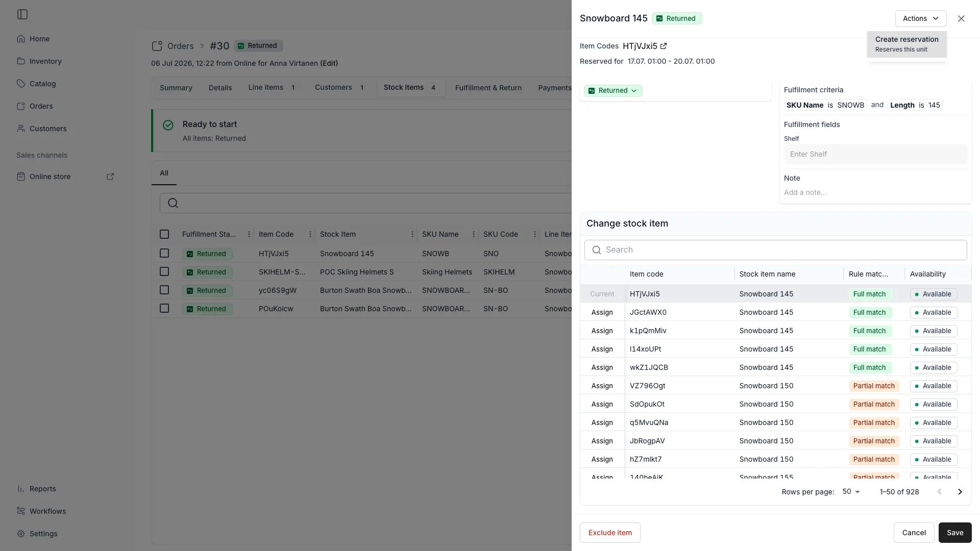Open the Fulfillment & Return tab
The image size is (980, 551).
488,88
